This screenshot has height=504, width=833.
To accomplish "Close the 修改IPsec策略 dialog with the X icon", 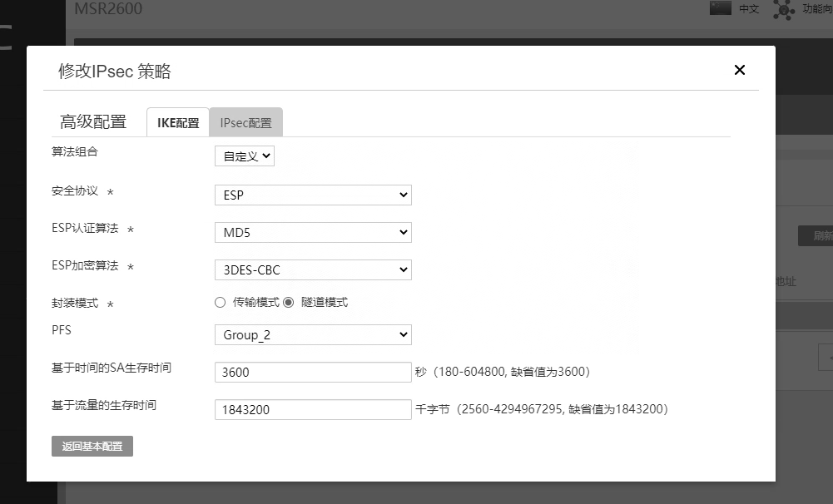I will [739, 70].
